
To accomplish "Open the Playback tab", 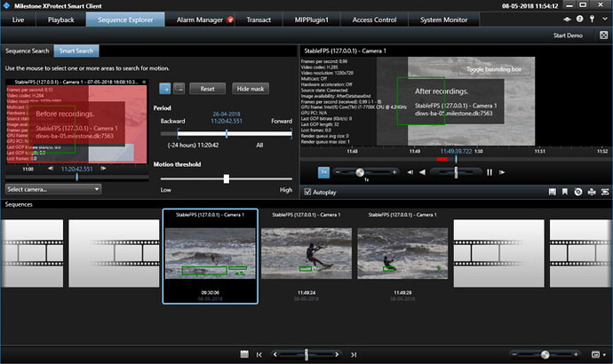I will tap(60, 19).
